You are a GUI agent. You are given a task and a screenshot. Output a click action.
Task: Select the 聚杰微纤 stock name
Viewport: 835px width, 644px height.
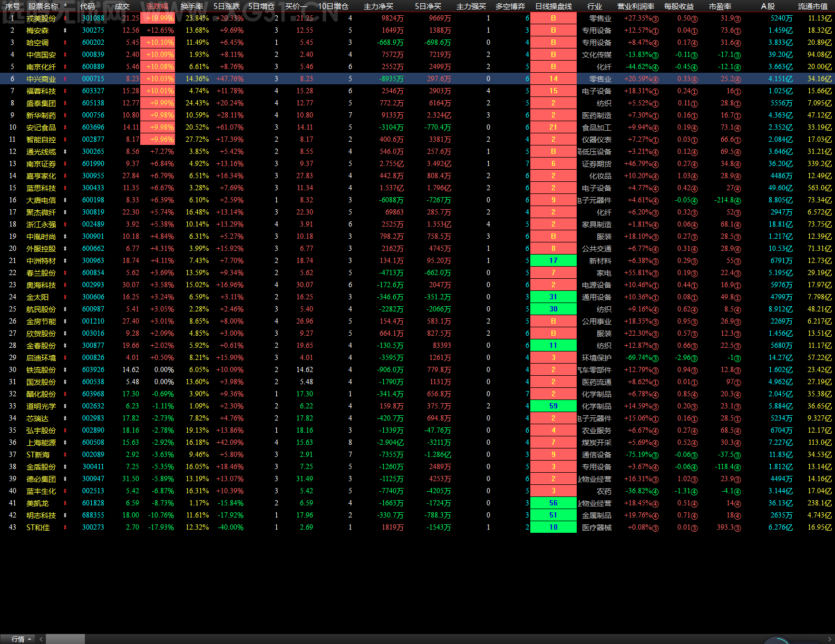point(41,212)
